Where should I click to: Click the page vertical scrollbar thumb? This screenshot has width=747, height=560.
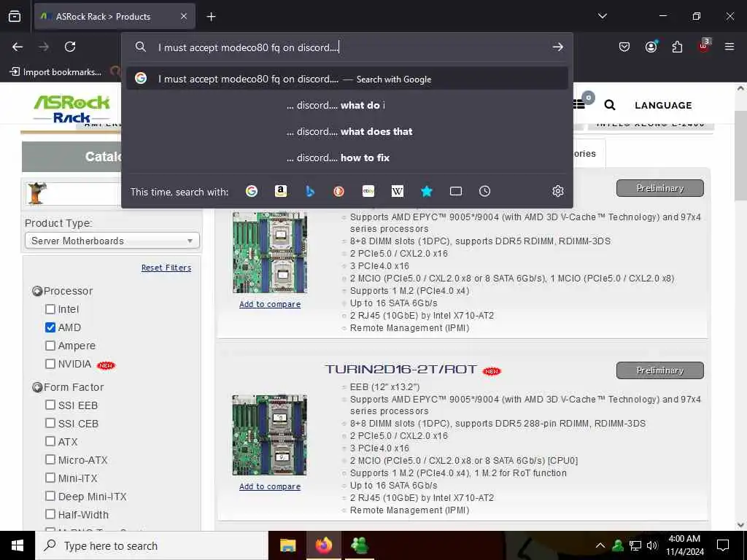click(740, 156)
